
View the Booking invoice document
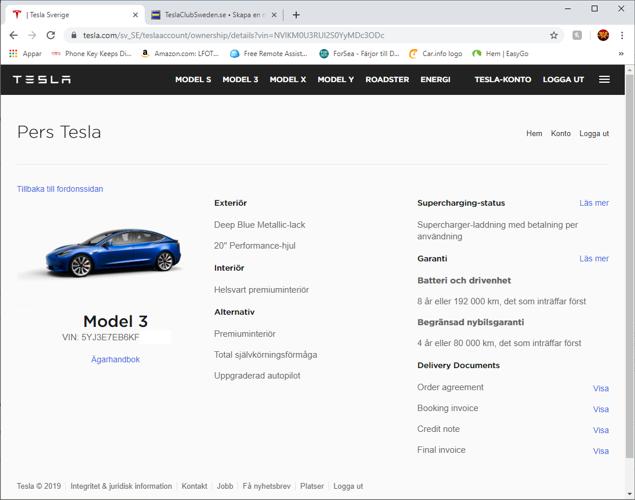(x=601, y=409)
